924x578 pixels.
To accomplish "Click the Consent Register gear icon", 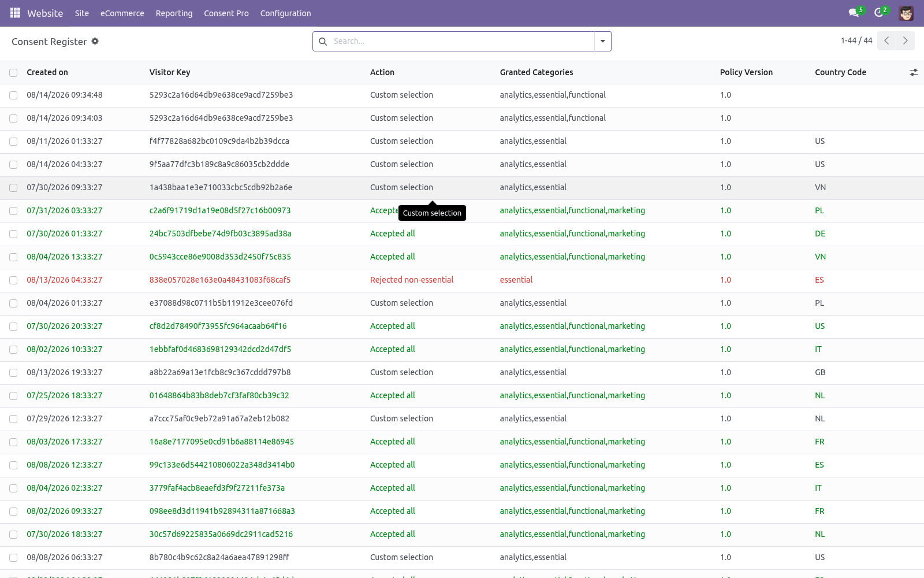I will click(x=95, y=41).
